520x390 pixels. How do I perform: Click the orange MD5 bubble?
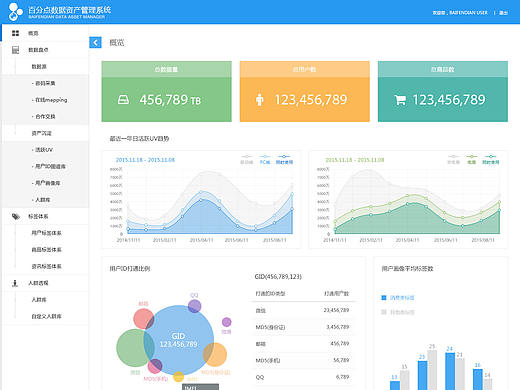point(215,355)
